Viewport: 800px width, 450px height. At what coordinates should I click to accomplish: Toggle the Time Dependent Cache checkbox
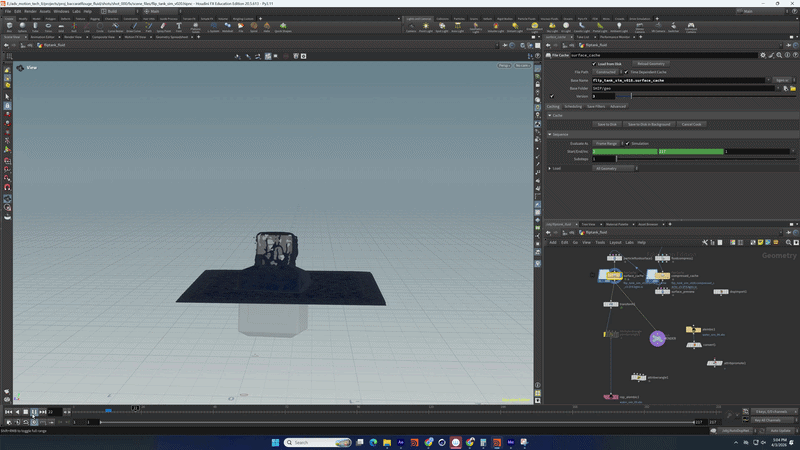pos(626,72)
